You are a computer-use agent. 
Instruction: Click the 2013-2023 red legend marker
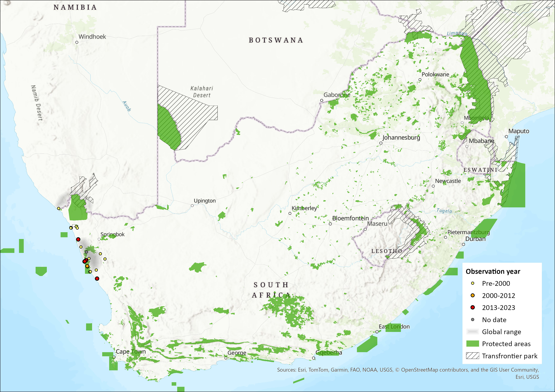click(x=473, y=307)
